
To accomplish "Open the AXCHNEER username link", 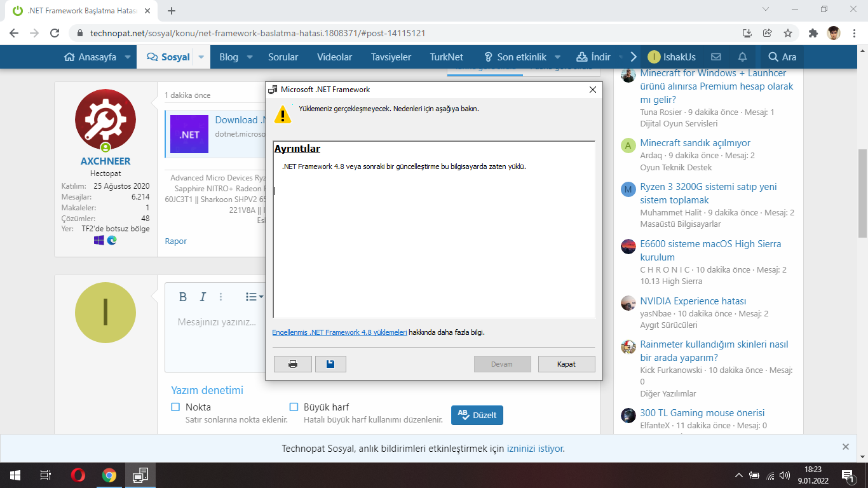I will pos(105,161).
